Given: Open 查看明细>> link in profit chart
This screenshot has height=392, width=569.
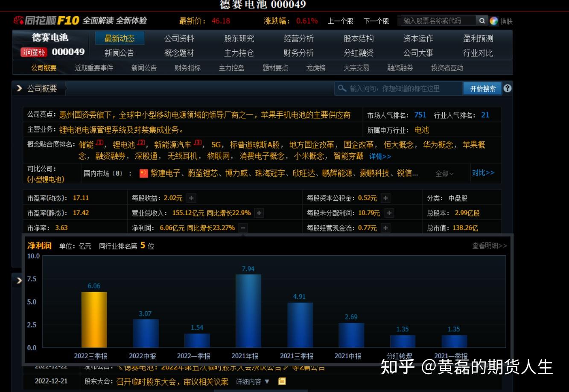Looking at the screenshot, I should tap(490, 246).
